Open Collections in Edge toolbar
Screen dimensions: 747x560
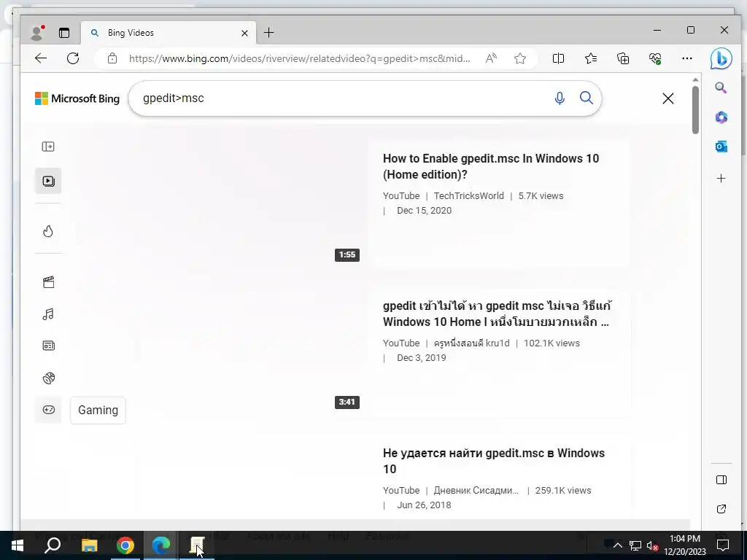[x=623, y=58]
